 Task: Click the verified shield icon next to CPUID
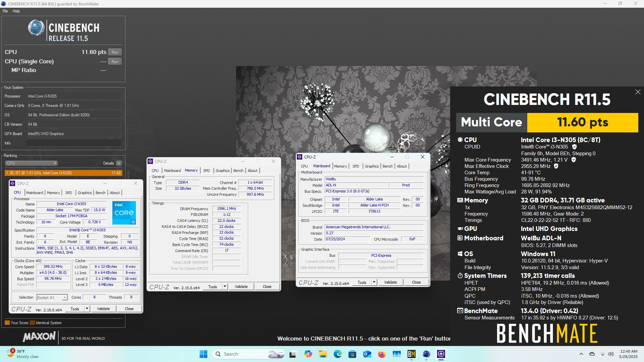tap(574, 147)
